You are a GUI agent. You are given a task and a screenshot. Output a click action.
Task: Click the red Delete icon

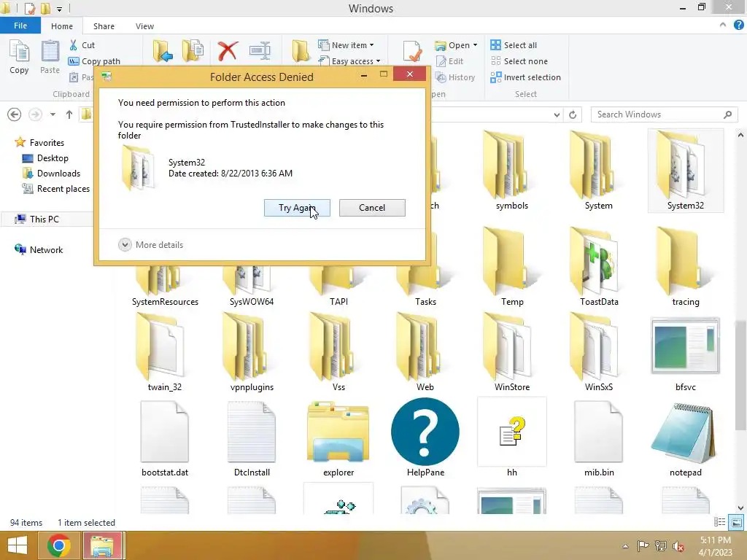[228, 51]
